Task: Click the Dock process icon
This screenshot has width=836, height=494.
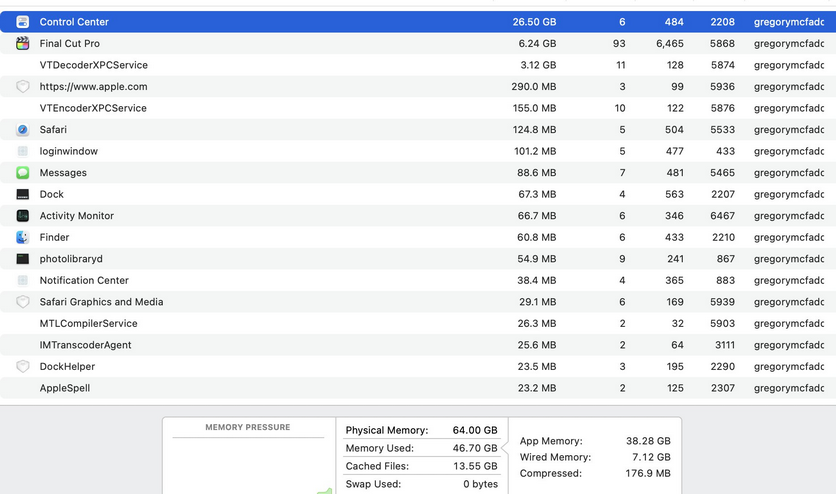Action: coord(23,195)
